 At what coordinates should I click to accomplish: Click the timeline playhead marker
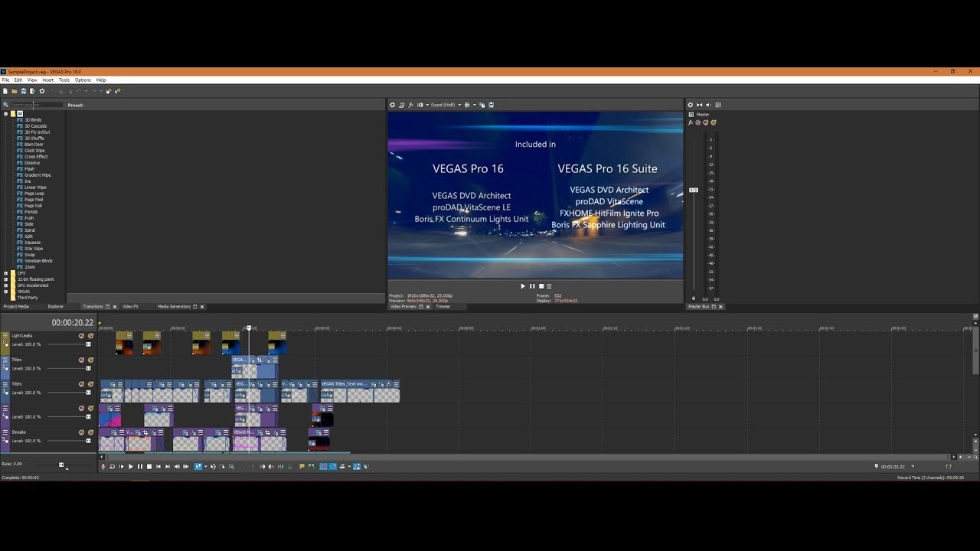coord(248,328)
